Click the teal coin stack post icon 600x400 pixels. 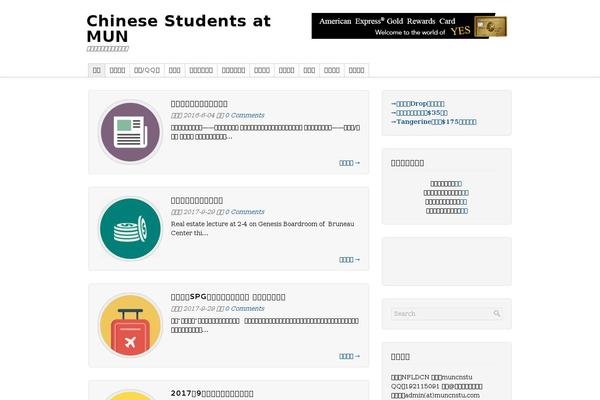[x=130, y=229]
